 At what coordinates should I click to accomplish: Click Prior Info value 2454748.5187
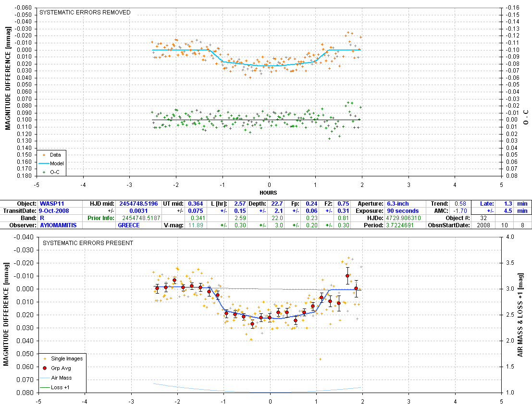pyautogui.click(x=141, y=218)
